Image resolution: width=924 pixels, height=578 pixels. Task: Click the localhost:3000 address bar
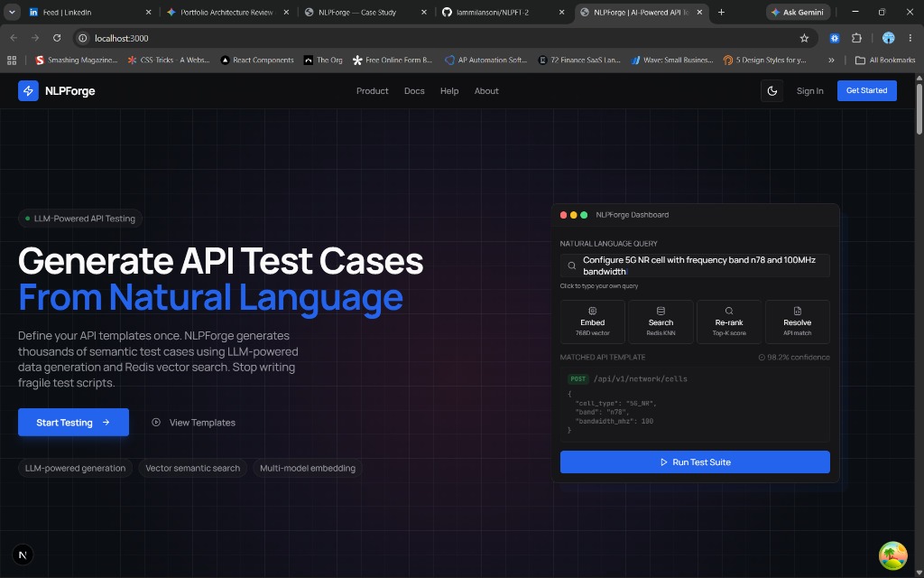pos(445,38)
